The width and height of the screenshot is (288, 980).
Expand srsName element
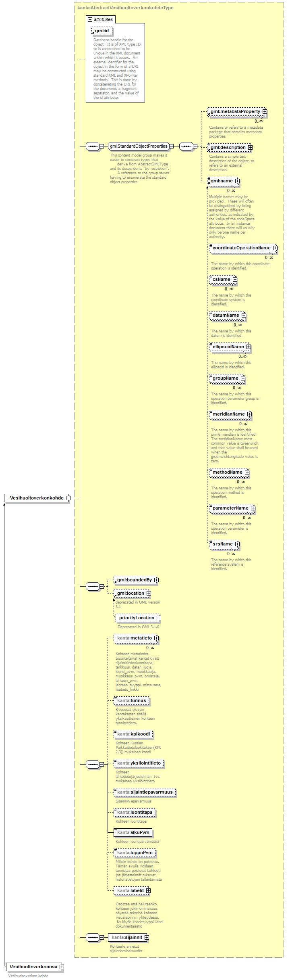click(x=237, y=544)
